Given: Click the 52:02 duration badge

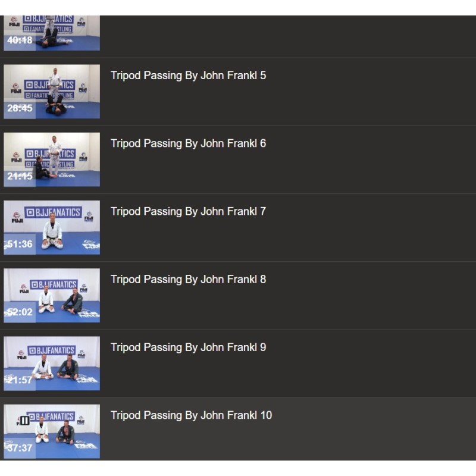Looking at the screenshot, I should click(20, 312).
